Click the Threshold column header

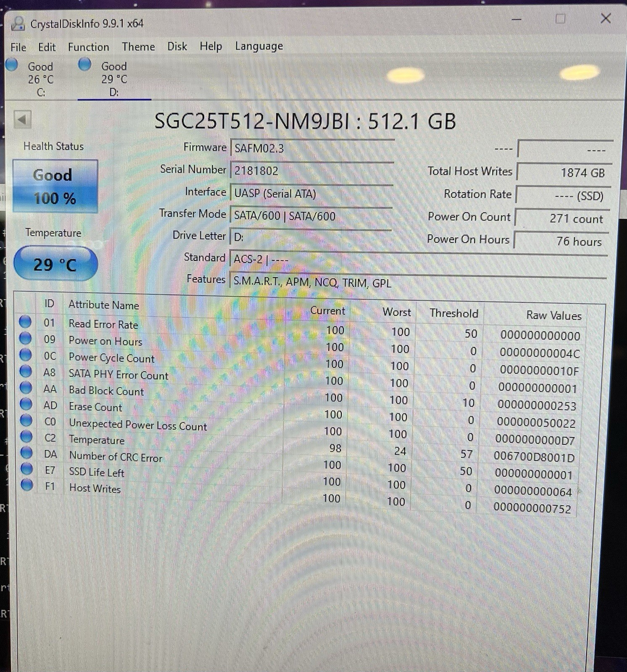[454, 313]
